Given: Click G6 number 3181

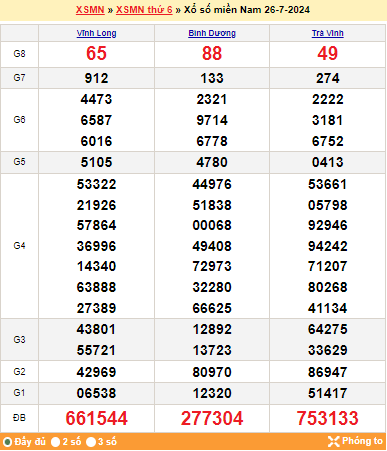Looking at the screenshot, I should point(328,120).
